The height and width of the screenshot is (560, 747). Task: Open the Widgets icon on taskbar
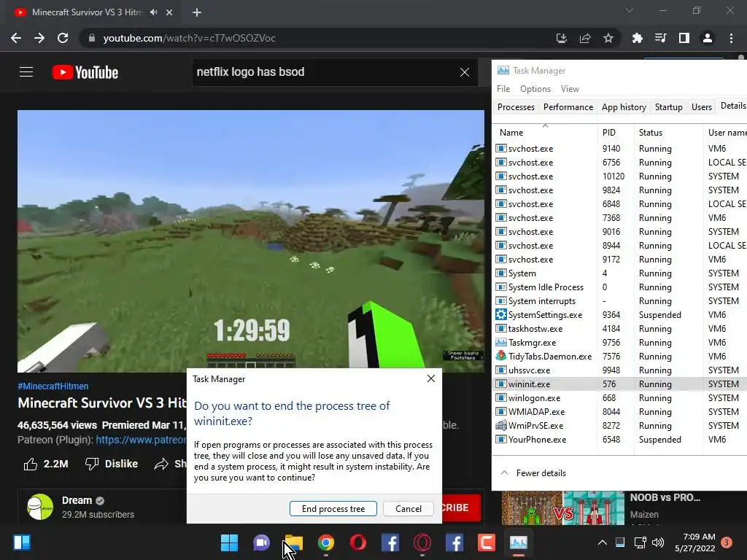pyautogui.click(x=22, y=542)
